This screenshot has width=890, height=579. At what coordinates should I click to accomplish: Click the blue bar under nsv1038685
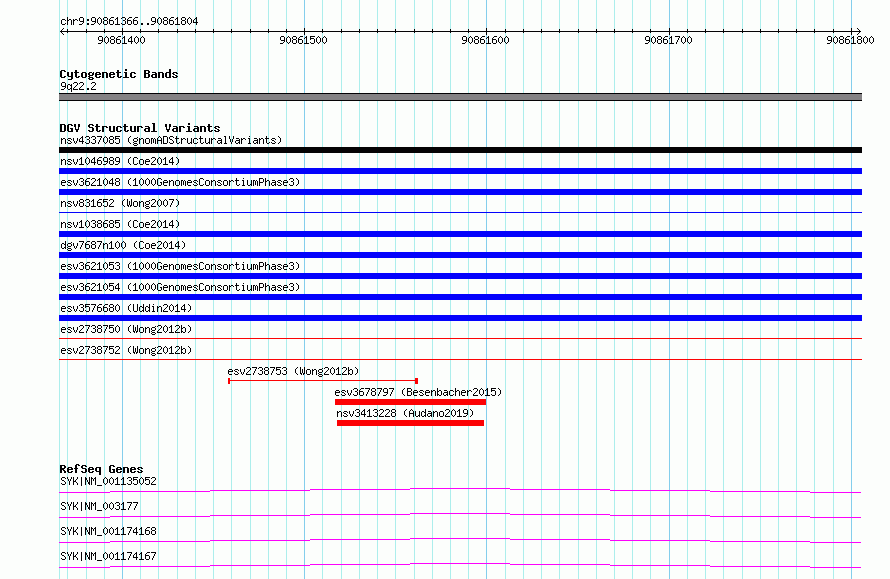(460, 234)
